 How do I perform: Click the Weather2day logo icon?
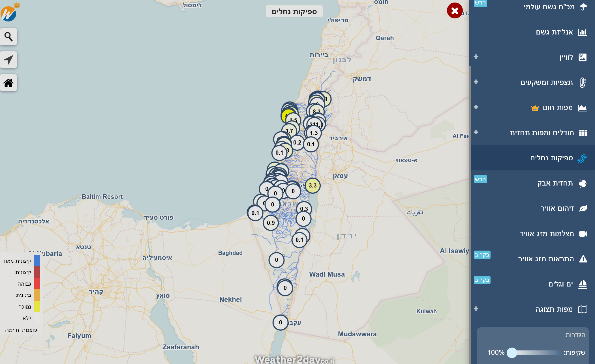tap(8, 13)
